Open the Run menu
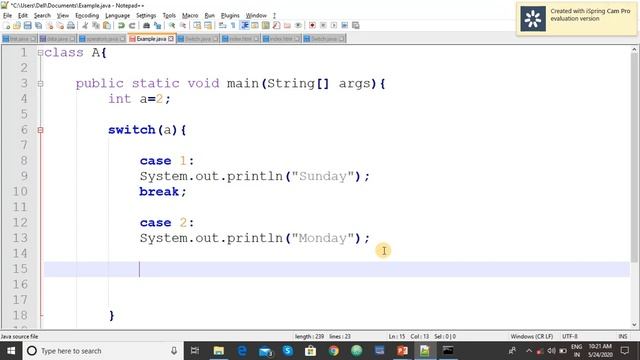640x360 pixels. point(209,16)
